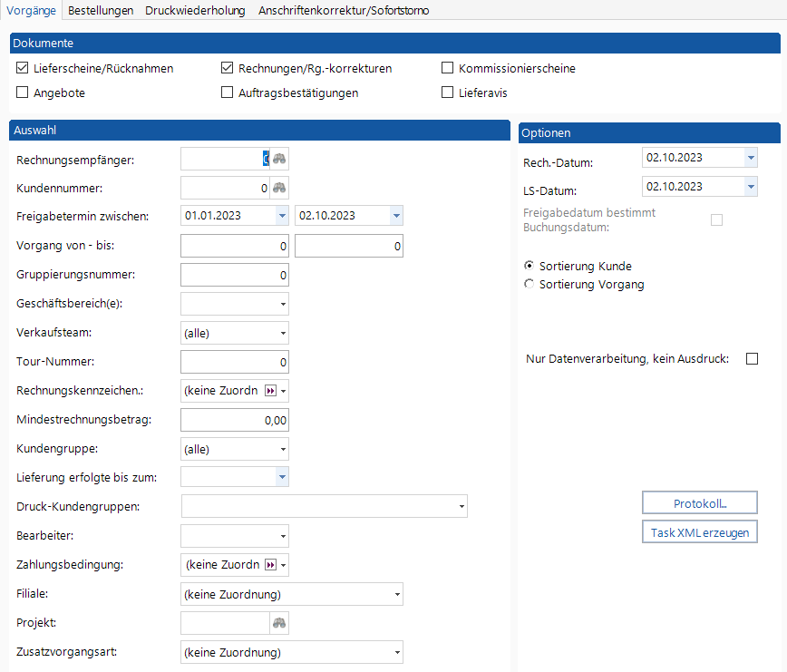Click Rechnungskennzeichen forward arrow icon

click(x=270, y=391)
